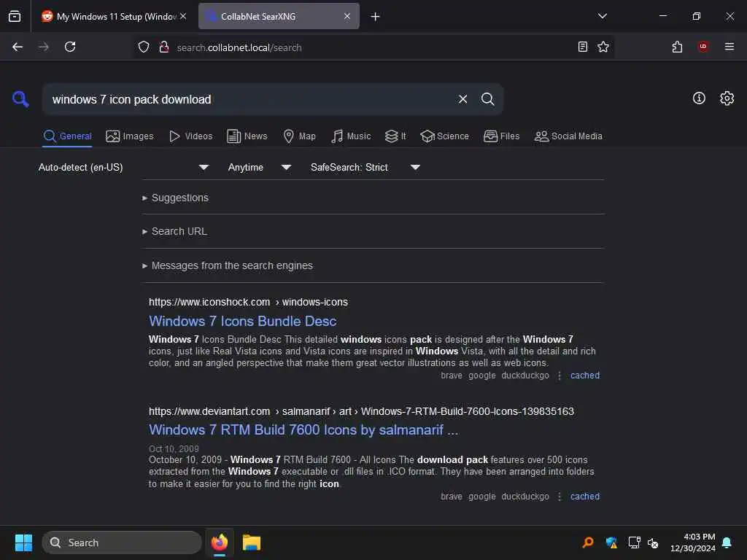747x560 pixels.
Task: Open SearXNG preferences gear
Action: [727, 98]
